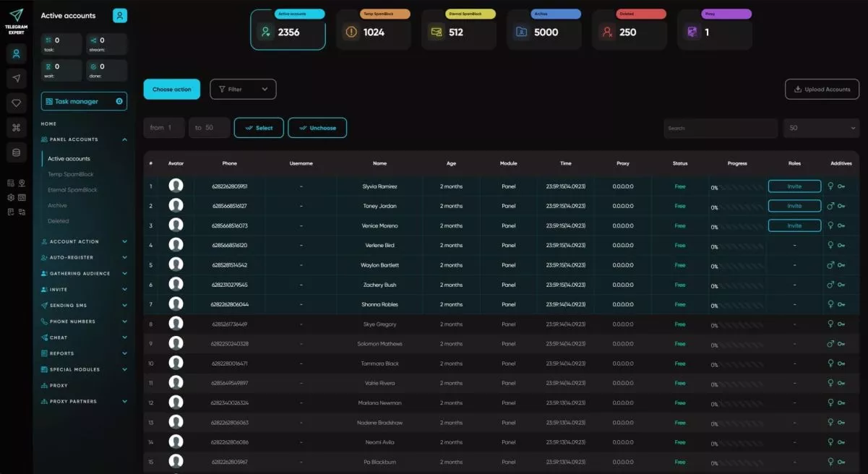Viewport: 868px width, 474px height.
Task: Open the database stack section in left rail
Action: tap(17, 152)
